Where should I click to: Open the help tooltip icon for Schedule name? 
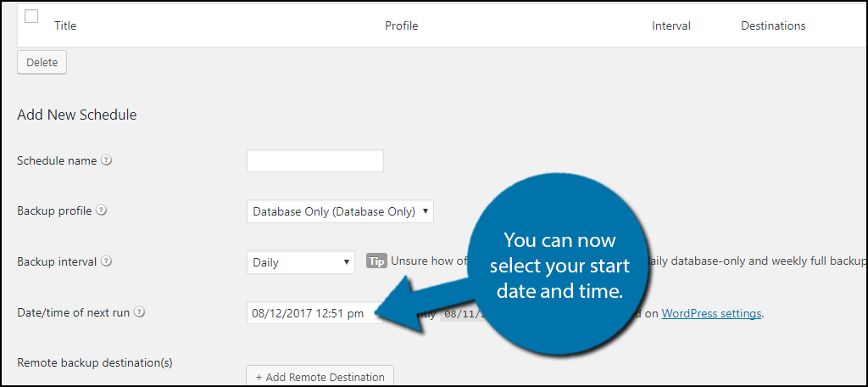pyautogui.click(x=107, y=160)
